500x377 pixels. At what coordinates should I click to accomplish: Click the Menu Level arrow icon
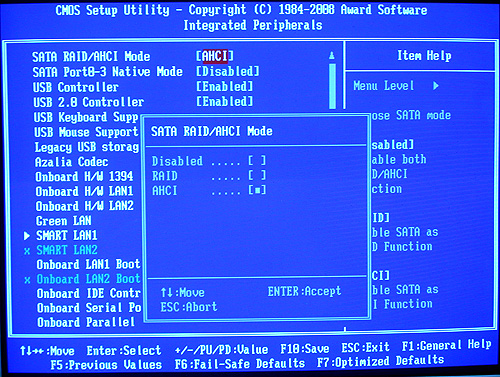point(436,86)
